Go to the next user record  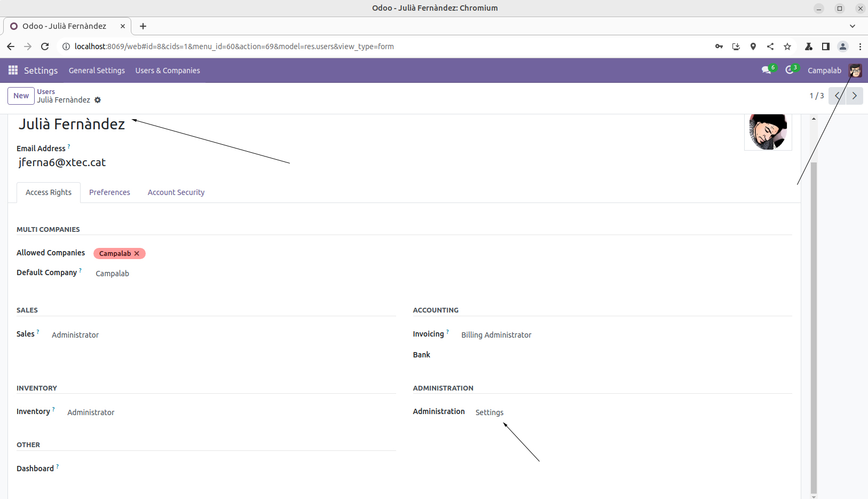tap(855, 96)
